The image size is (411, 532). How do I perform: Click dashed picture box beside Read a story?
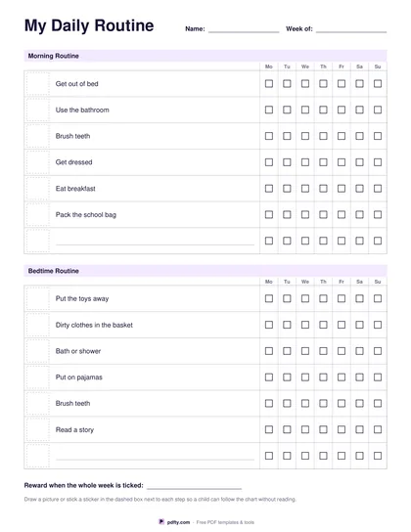coord(37,429)
